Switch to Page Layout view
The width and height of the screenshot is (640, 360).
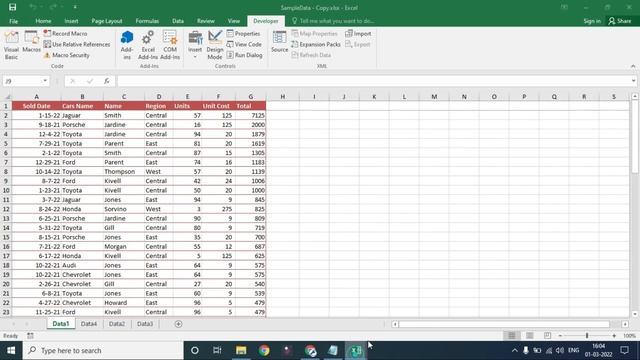click(529, 336)
